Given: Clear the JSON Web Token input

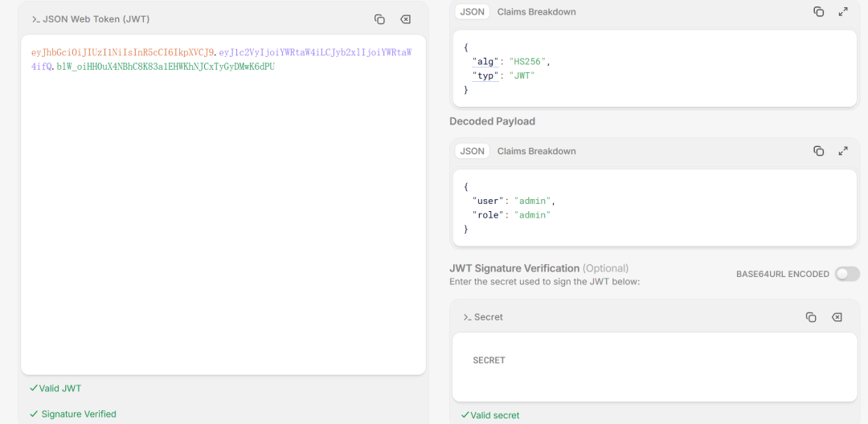Looking at the screenshot, I should point(405,19).
